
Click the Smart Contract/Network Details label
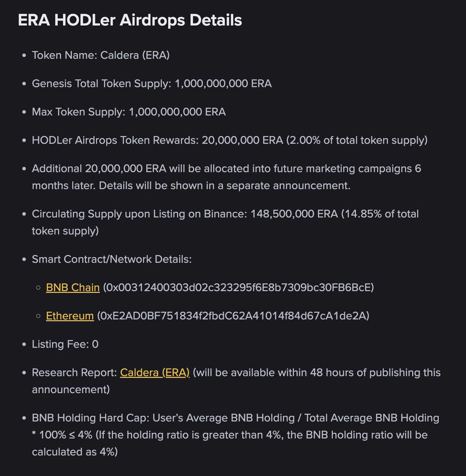(112, 259)
